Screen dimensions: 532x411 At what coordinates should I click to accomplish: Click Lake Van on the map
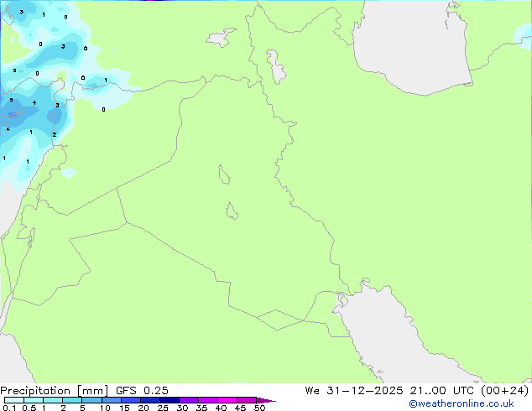pos(221,37)
